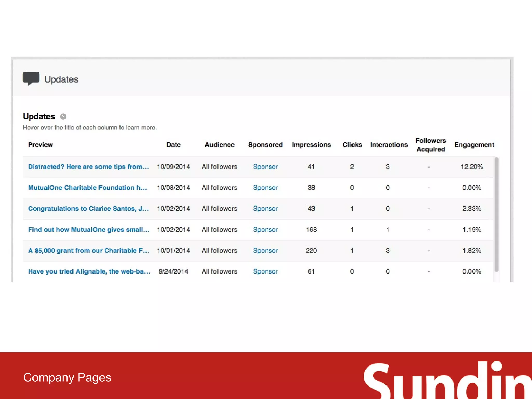Viewport: 532px width, 399px height.
Task: Click the Impressions column header
Action: [311, 145]
